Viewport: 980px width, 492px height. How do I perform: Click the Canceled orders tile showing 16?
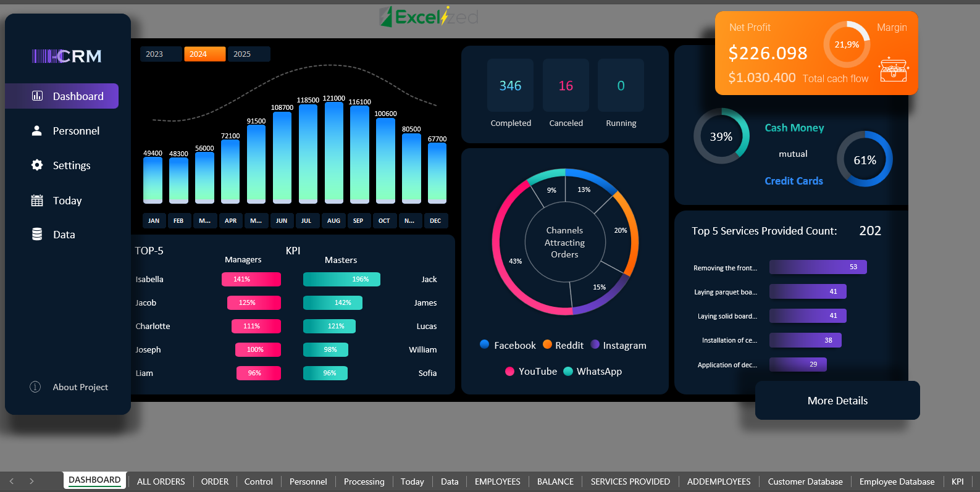[566, 85]
